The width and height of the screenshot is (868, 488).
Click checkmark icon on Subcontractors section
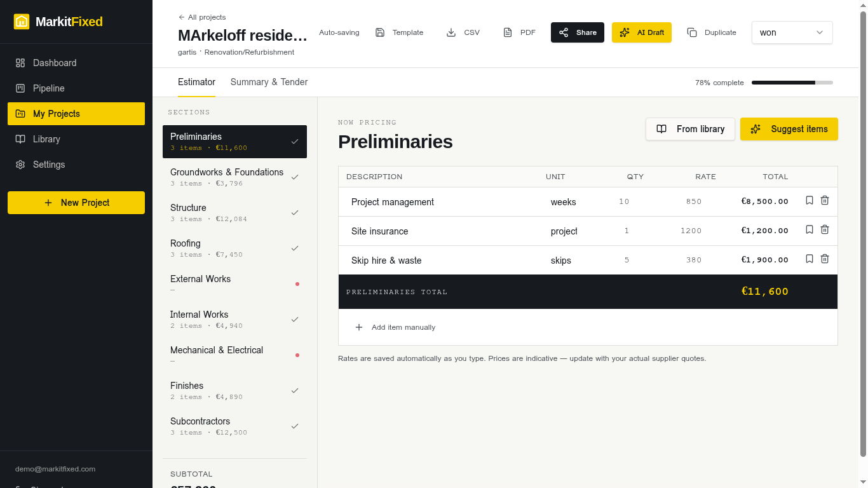tap(295, 426)
